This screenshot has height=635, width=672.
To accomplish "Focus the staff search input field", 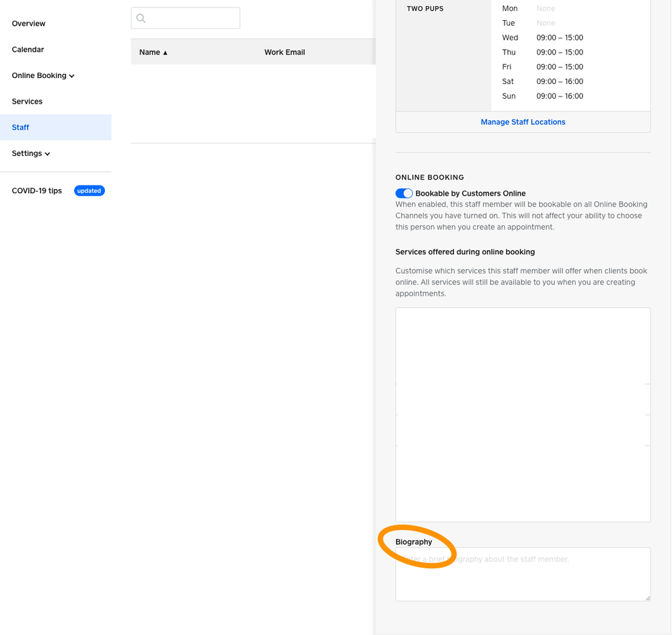I will tap(192, 18).
